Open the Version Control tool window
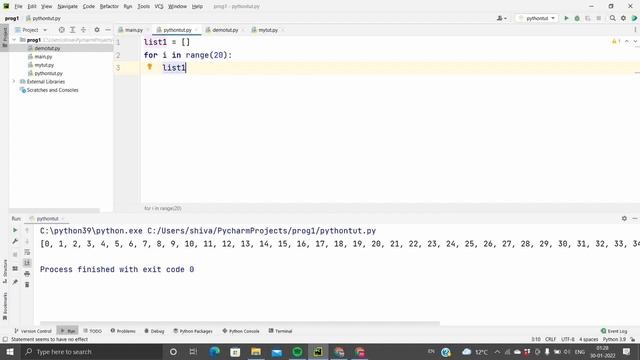Image resolution: width=640 pixels, height=360 pixels. [33, 331]
